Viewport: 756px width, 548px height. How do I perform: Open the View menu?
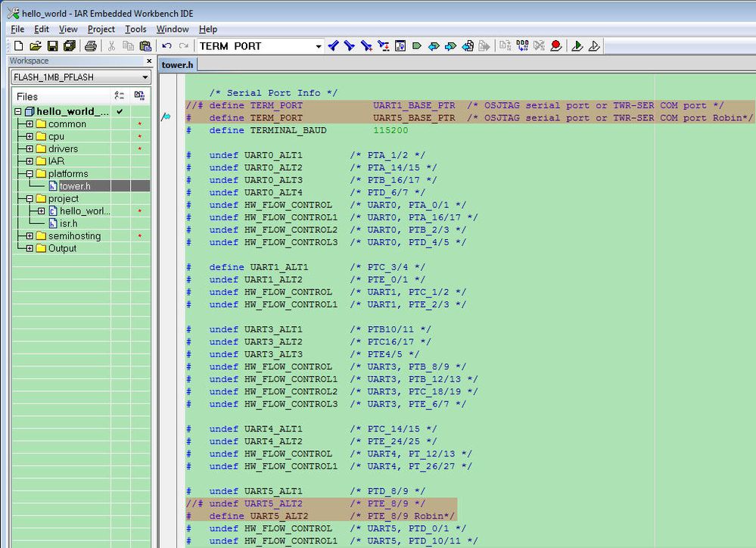68,29
